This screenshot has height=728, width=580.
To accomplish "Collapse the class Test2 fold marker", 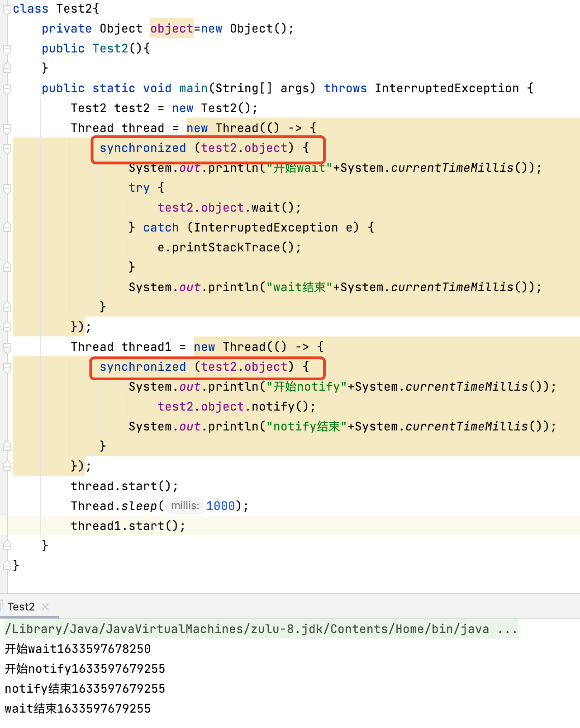I will point(7,9).
